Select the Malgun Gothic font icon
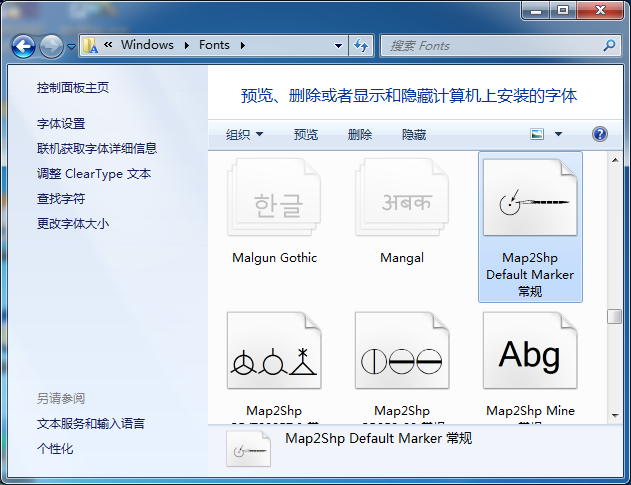 (274, 197)
